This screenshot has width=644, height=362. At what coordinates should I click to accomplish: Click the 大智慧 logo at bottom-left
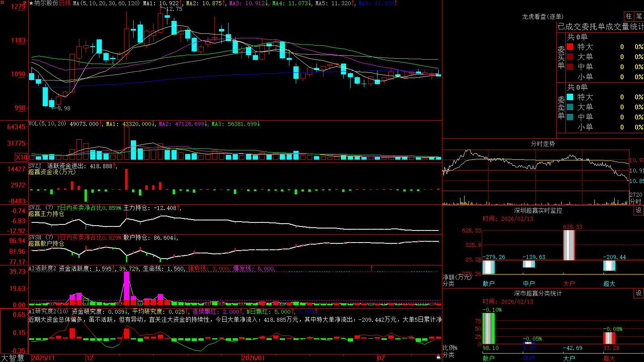pyautogui.click(x=12, y=358)
